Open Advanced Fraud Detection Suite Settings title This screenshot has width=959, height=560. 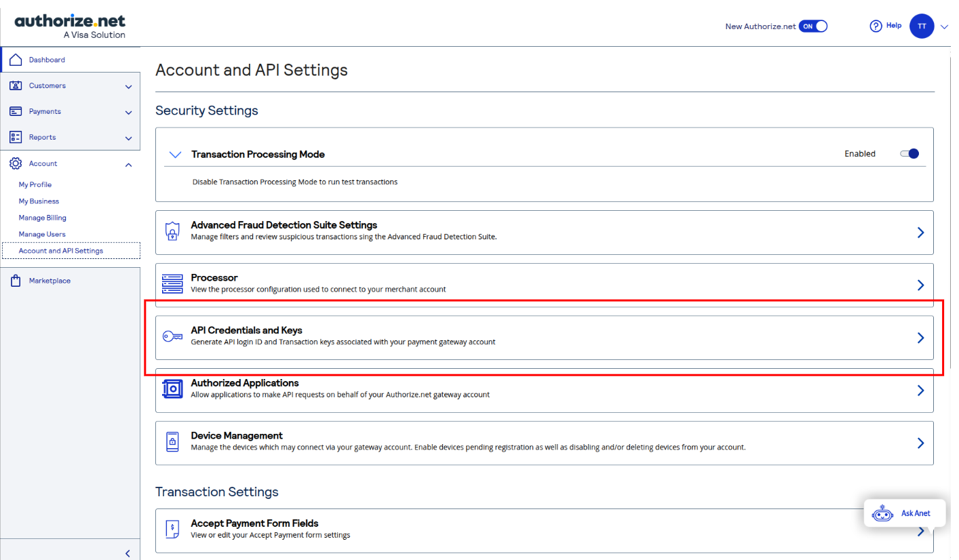pos(283,224)
